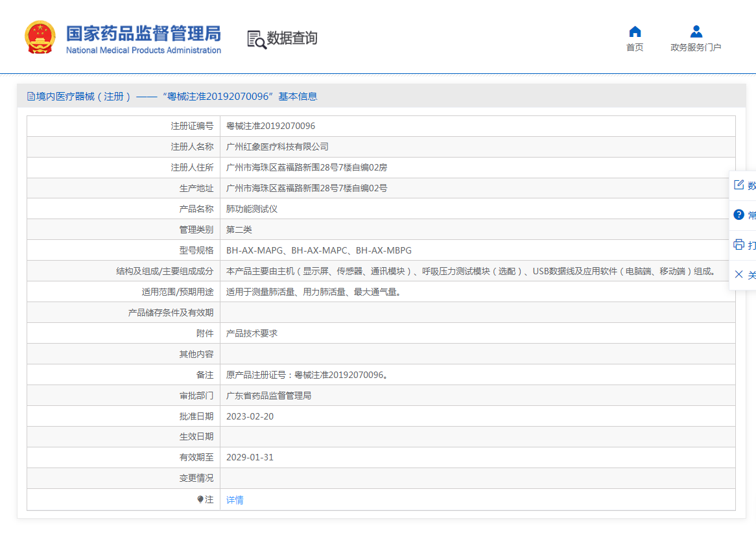The image size is (756, 533).
Task: Click the national emblem logo
Action: [40, 37]
